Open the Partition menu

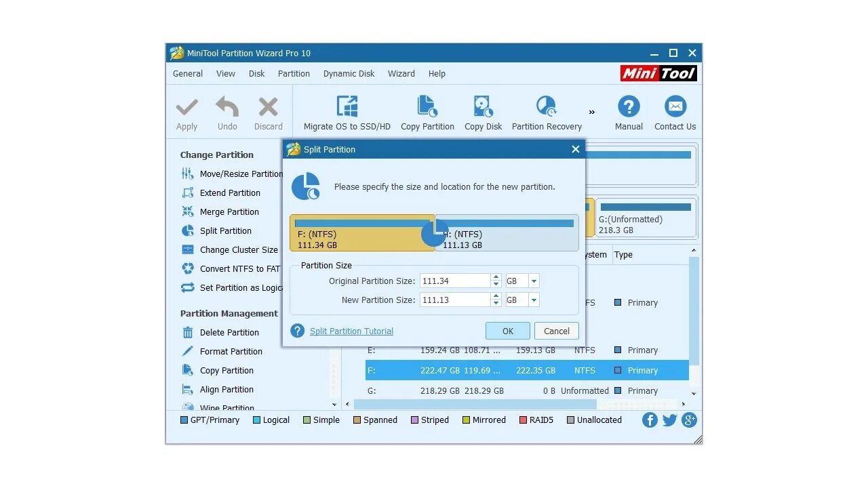(294, 74)
